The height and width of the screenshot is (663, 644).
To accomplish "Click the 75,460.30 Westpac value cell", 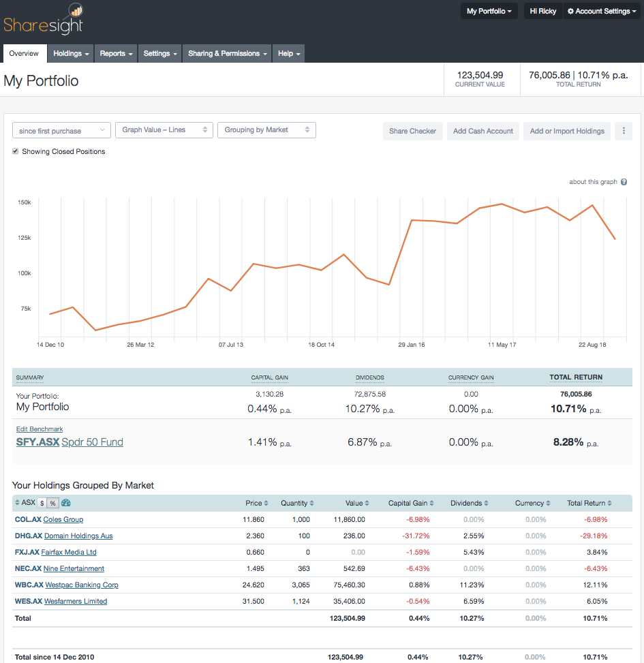I will click(350, 585).
